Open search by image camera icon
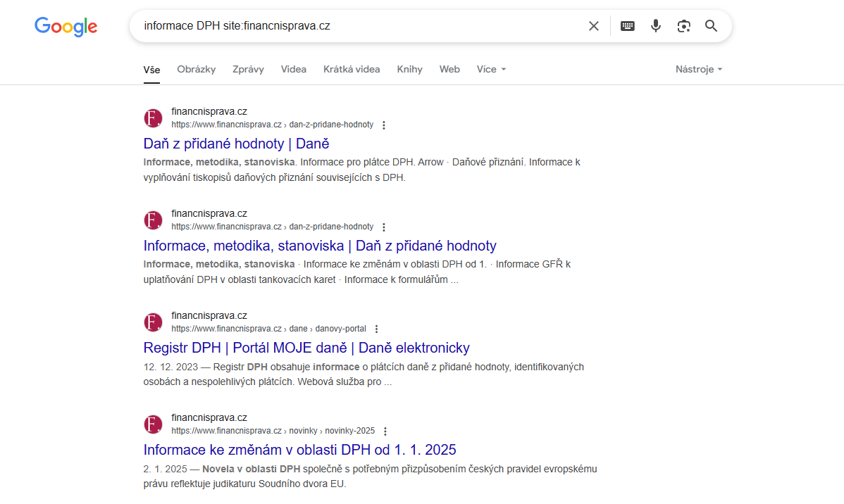The width and height of the screenshot is (844, 504). (683, 26)
